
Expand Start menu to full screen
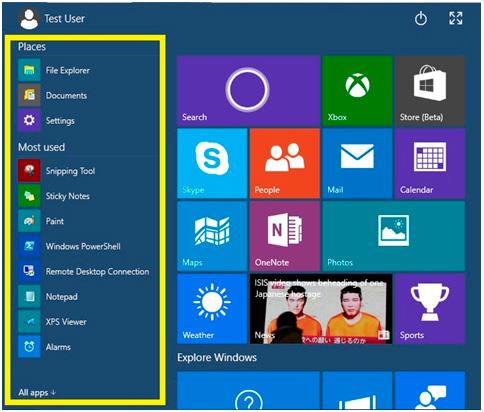456,18
